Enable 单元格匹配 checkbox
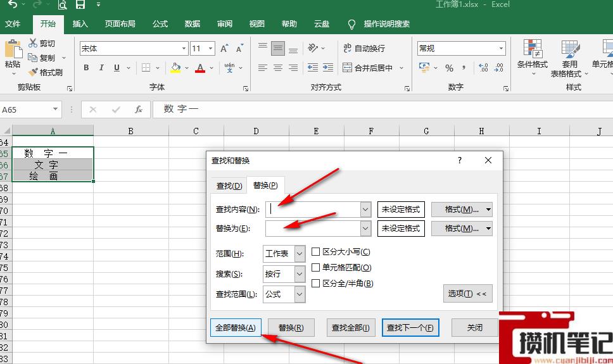The width and height of the screenshot is (613, 364). 315,267
